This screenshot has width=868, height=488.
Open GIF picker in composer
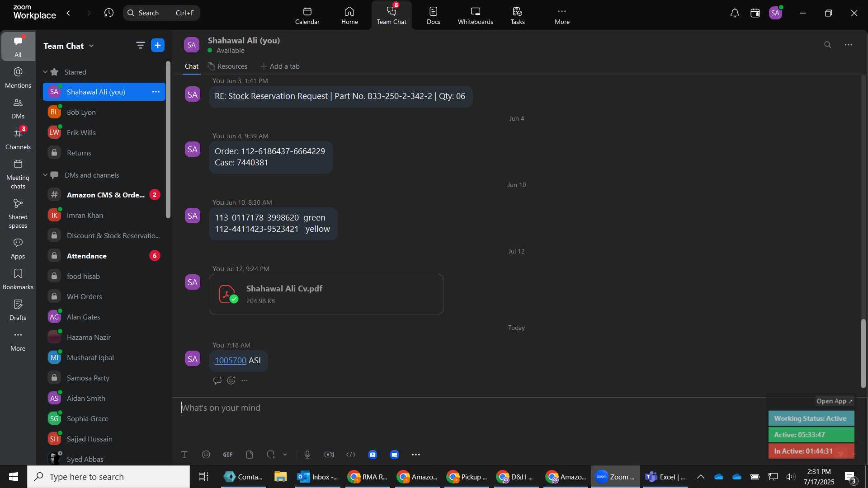coord(228,455)
